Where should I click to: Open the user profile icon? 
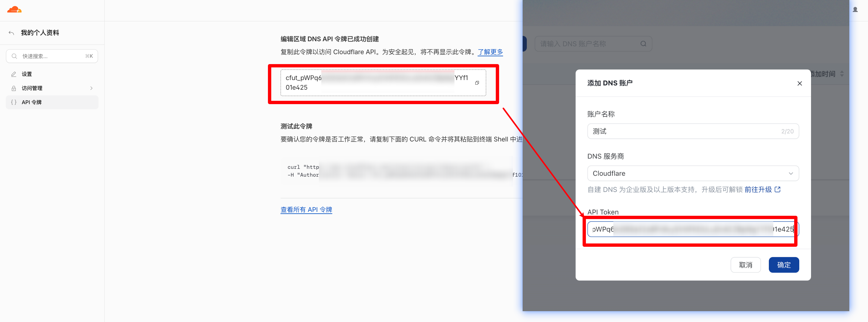[x=855, y=9]
